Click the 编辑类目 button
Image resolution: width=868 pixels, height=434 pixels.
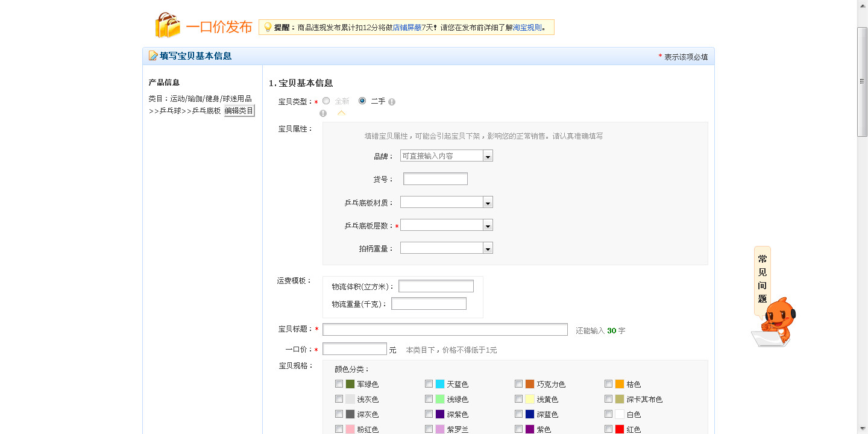pyautogui.click(x=239, y=111)
